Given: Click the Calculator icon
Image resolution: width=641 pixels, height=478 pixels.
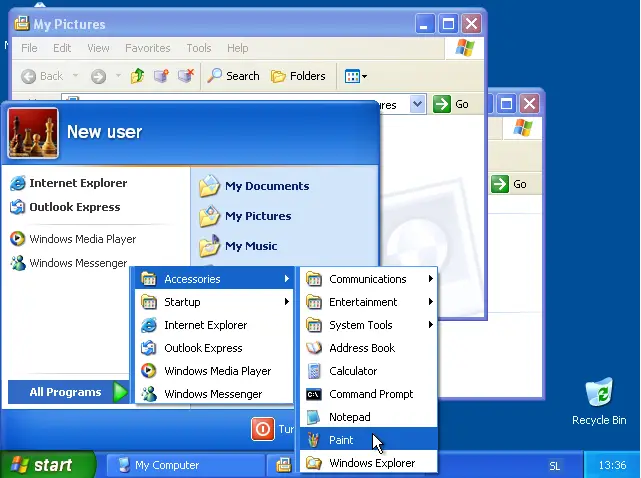Looking at the screenshot, I should pyautogui.click(x=313, y=371).
